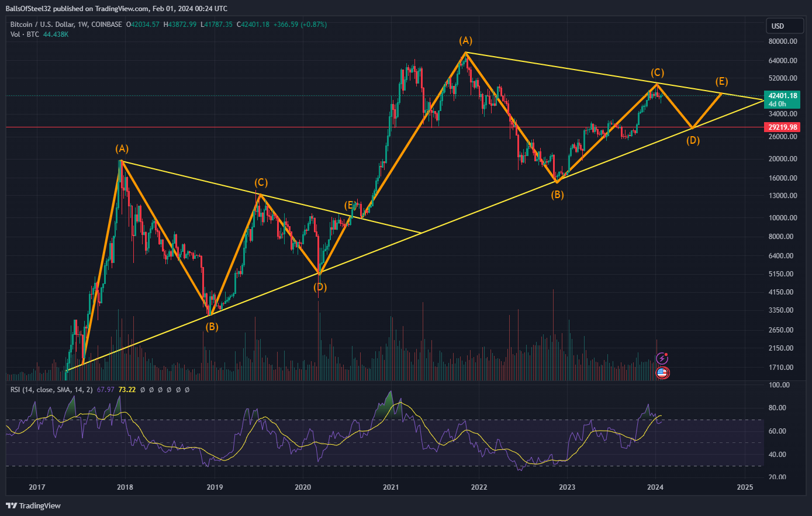The image size is (812, 516).
Task: Click the red 29219.98 horizontal line label
Action: [x=783, y=127]
